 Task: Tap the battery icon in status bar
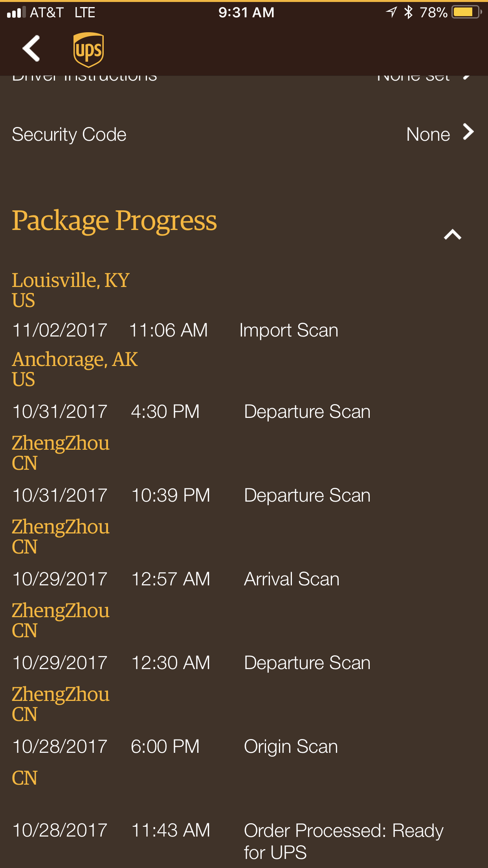coord(466,12)
